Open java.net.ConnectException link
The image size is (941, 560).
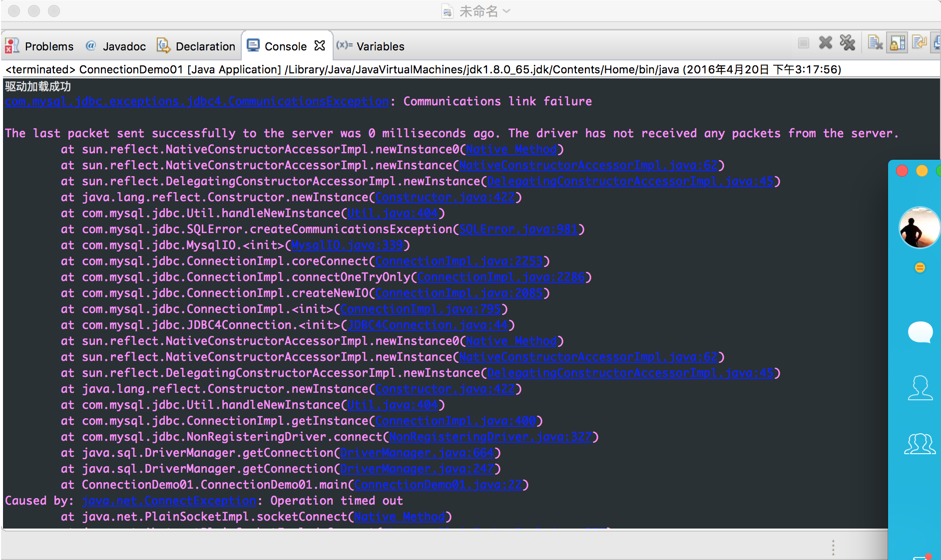[169, 501]
